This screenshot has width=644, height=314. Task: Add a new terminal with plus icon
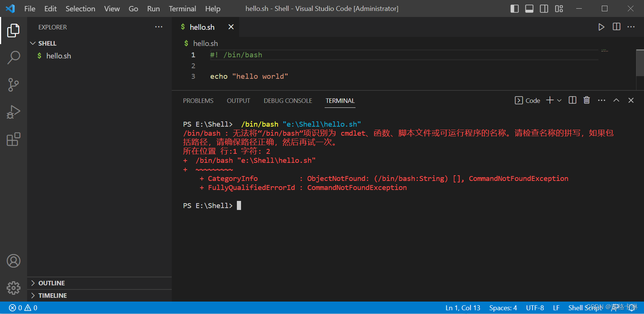pos(550,100)
